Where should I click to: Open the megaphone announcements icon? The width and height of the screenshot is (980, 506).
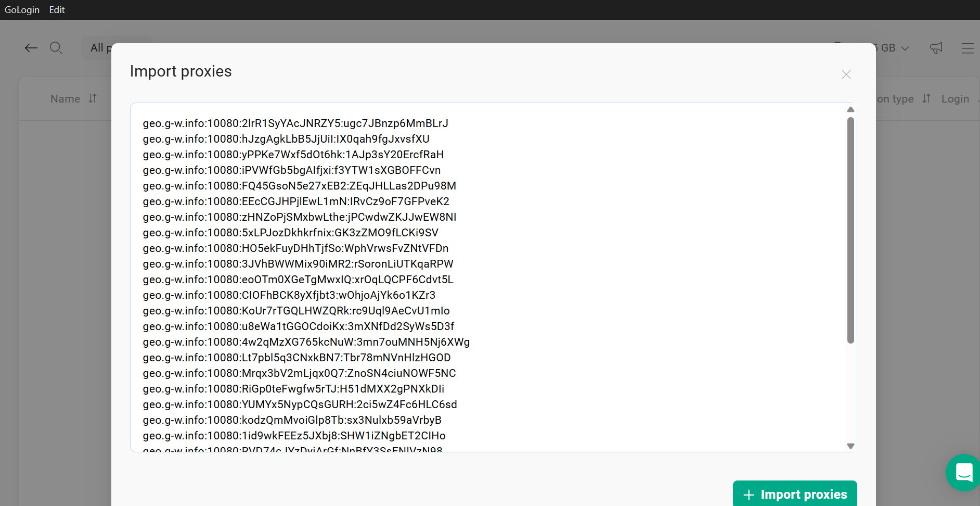pyautogui.click(x=936, y=48)
